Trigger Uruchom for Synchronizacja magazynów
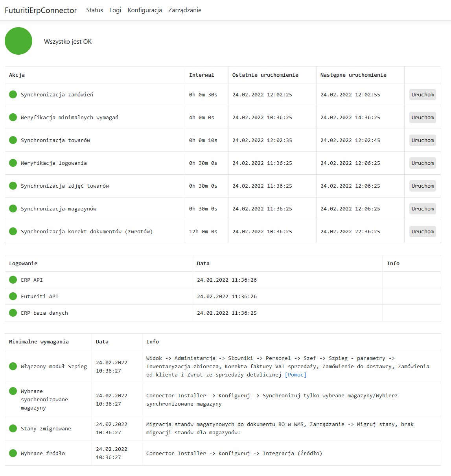Image resolution: width=451 pixels, height=476 pixels. [x=422, y=208]
